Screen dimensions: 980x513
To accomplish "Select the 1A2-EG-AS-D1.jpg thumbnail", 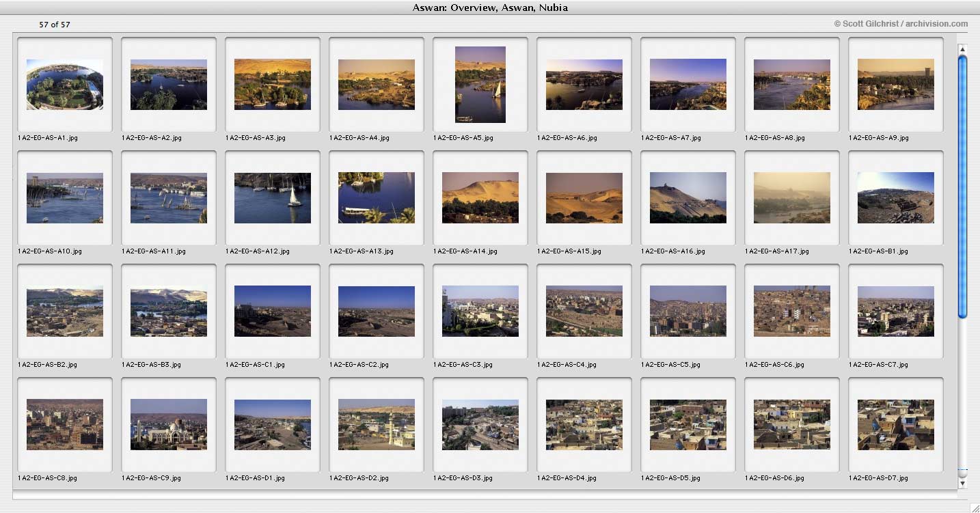I will [273, 425].
